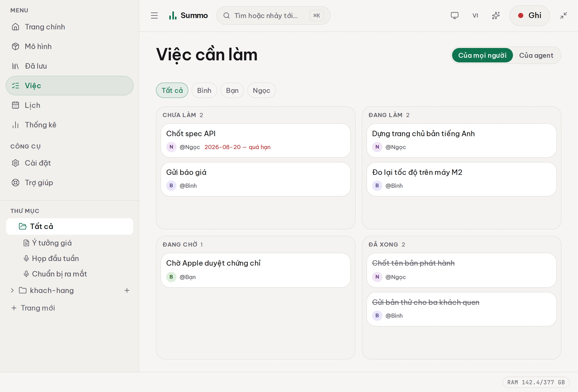This screenshot has width=578, height=392.
Task: Open the display monitor icon
Action: point(454,15)
